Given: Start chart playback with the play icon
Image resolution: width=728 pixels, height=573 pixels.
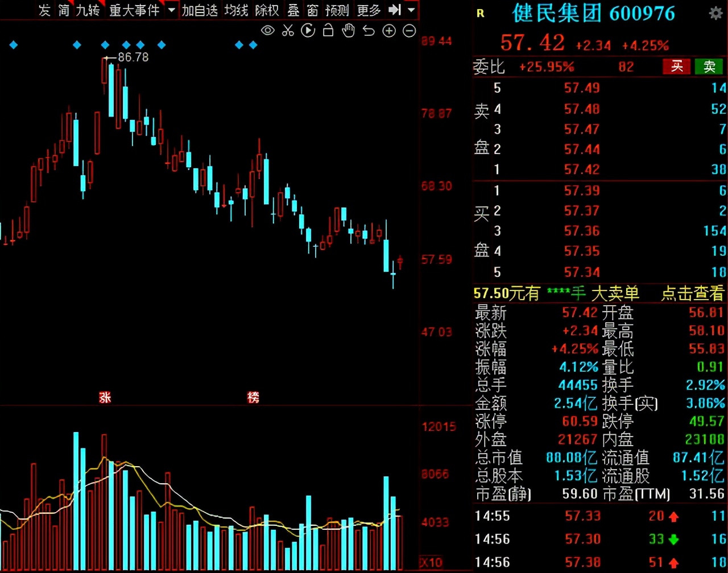Looking at the screenshot, I should click(308, 31).
